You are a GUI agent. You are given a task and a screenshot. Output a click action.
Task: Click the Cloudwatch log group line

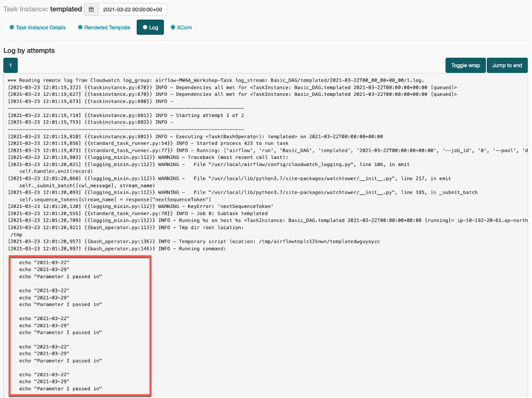click(163, 80)
